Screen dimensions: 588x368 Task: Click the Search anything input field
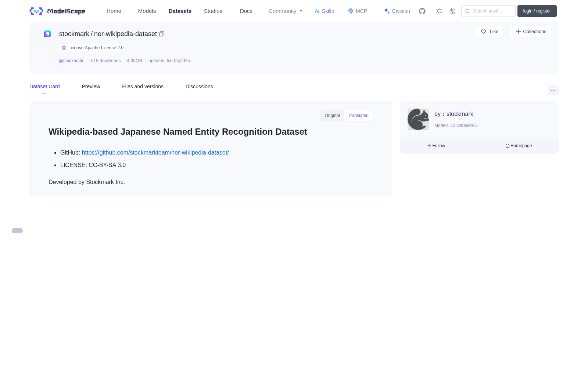(488, 11)
